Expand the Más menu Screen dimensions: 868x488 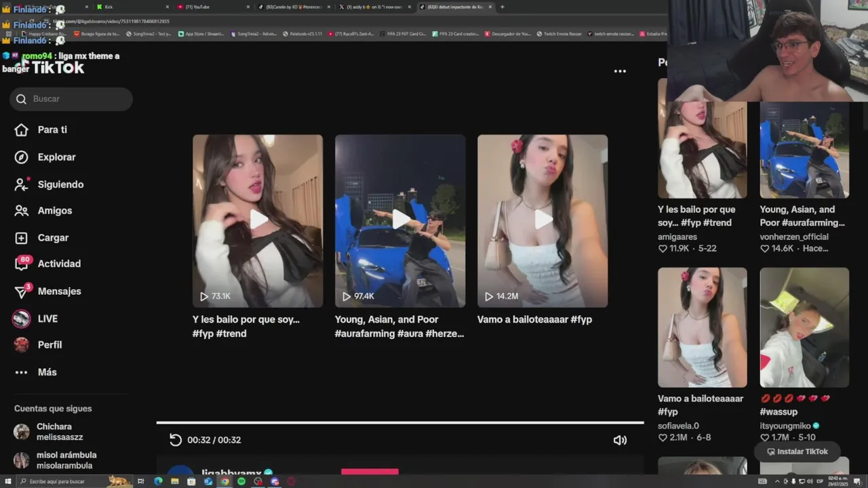(37, 372)
